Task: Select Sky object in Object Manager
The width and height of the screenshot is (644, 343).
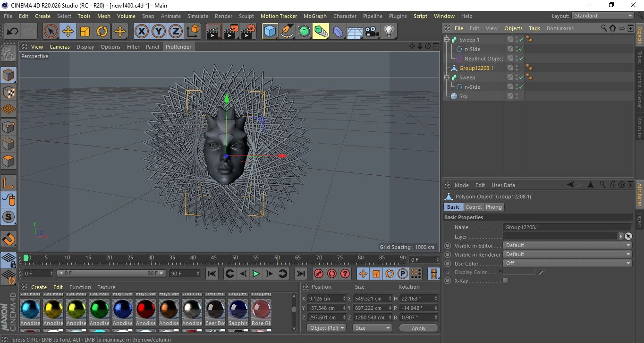Action: tap(463, 96)
